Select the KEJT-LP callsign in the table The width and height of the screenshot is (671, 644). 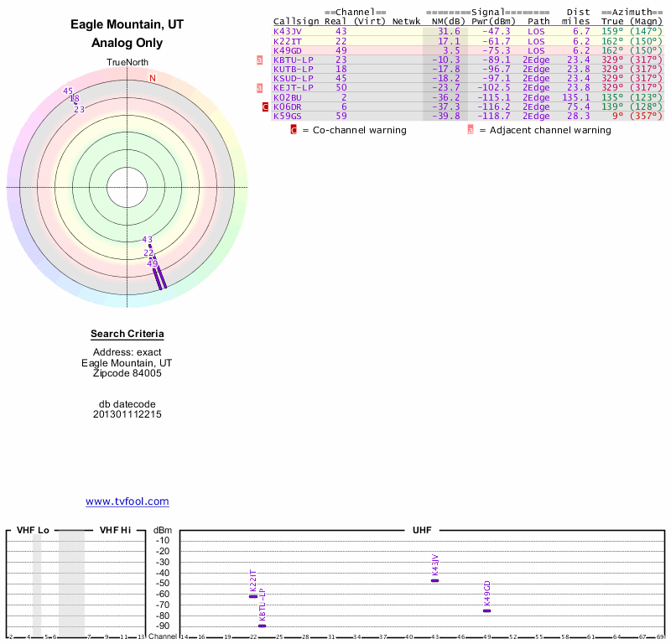(x=293, y=88)
